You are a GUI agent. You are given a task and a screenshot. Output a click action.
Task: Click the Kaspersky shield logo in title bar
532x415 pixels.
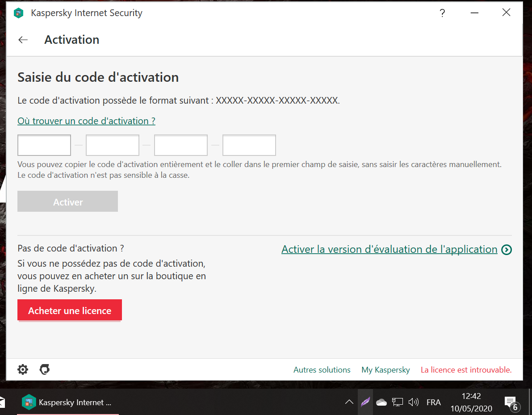click(x=19, y=13)
